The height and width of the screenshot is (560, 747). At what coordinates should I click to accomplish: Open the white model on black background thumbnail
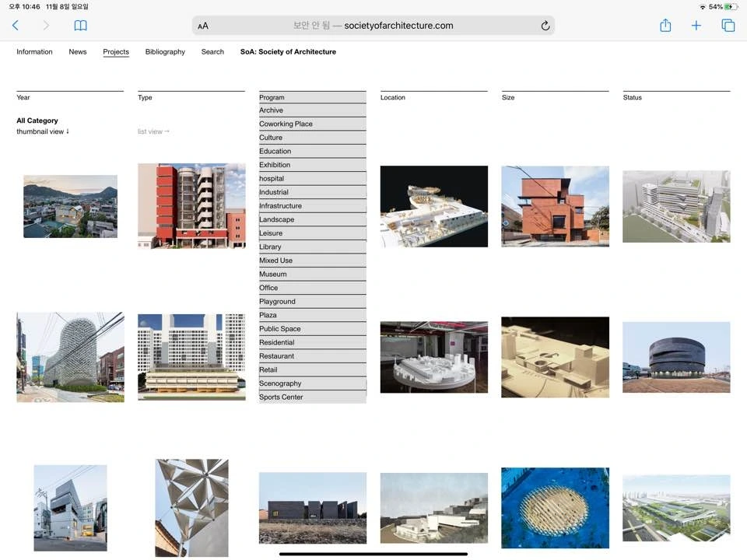433,206
